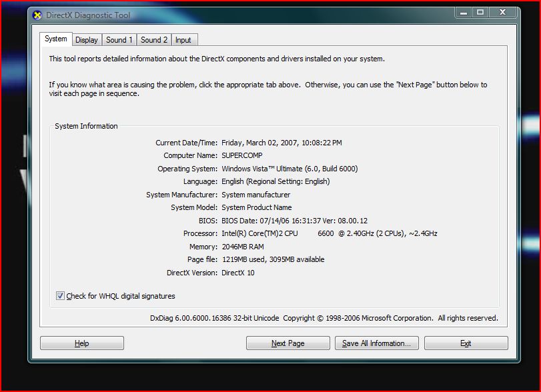This screenshot has width=541, height=392.
Task: Click the 1219MB used page file value
Action: (273, 259)
